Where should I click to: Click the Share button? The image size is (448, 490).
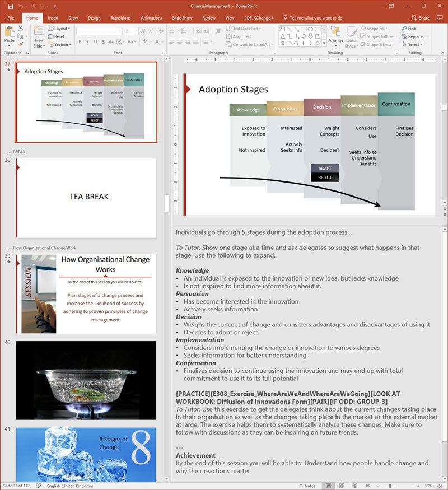(x=420, y=18)
